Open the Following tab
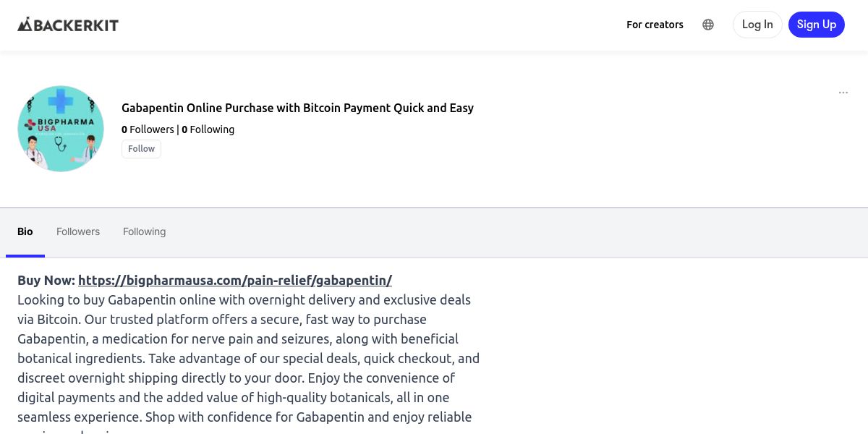The width and height of the screenshot is (868, 434). pyautogui.click(x=144, y=231)
